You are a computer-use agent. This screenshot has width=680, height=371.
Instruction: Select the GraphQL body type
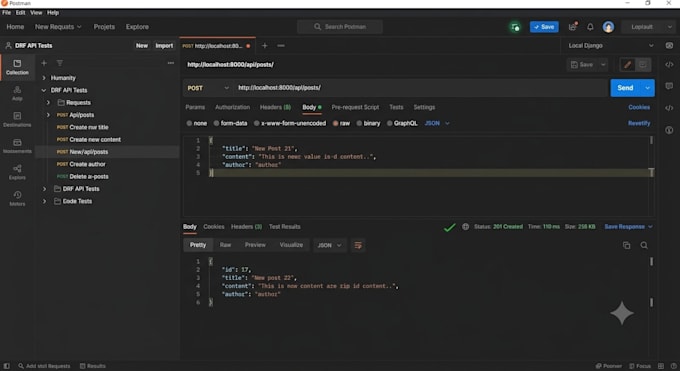click(x=402, y=123)
